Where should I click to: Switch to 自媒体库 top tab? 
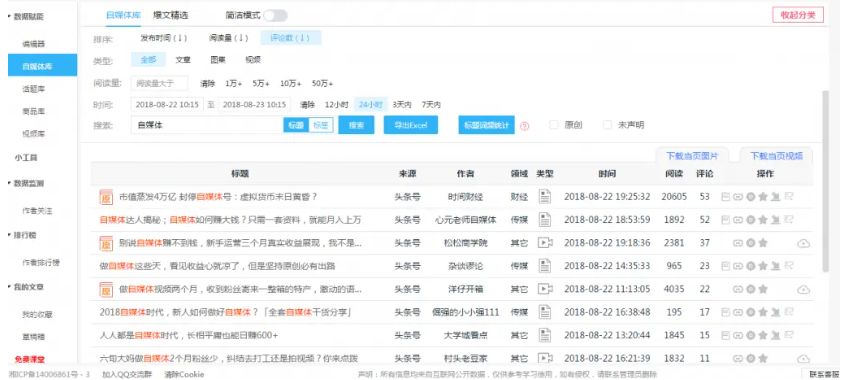[124, 16]
